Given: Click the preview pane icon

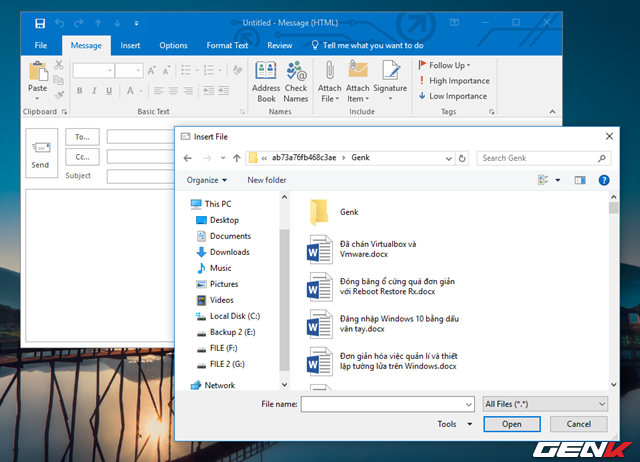Looking at the screenshot, I should [580, 180].
